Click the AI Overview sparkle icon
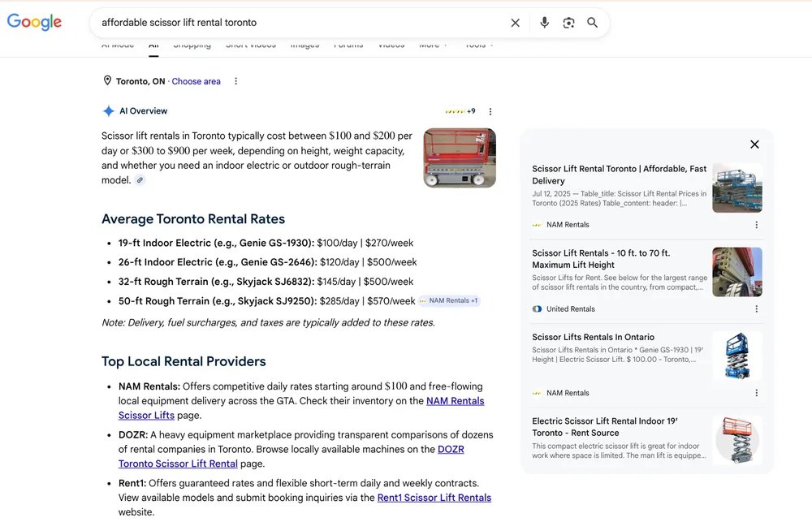The height and width of the screenshot is (522, 812). 108,111
